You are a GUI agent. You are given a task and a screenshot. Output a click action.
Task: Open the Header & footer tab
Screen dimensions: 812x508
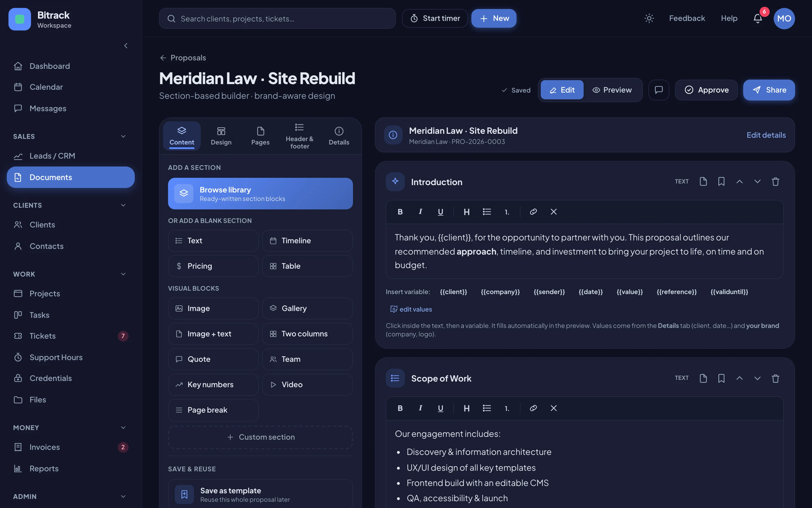(300, 136)
